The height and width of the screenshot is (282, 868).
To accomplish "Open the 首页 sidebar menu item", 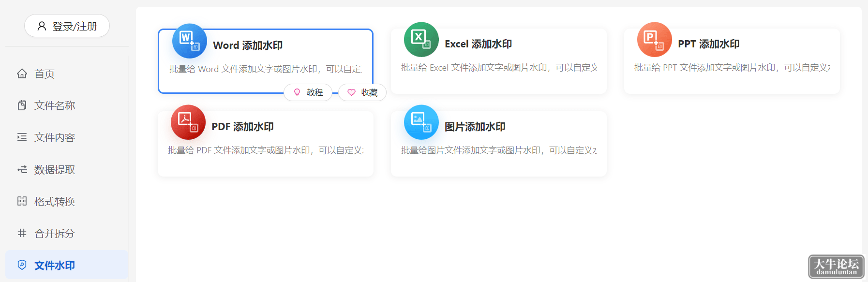I will click(67, 74).
